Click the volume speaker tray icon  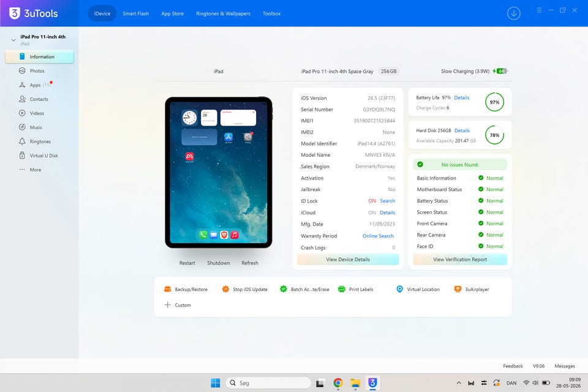pyautogui.click(x=535, y=383)
